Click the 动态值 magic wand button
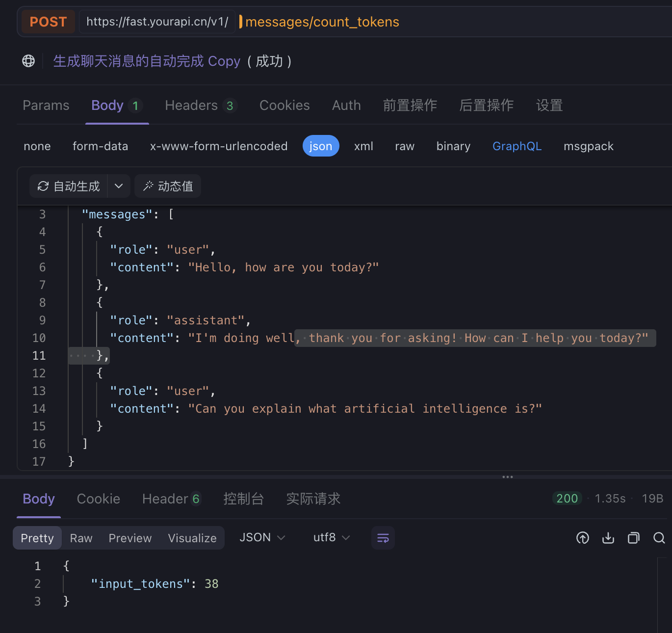Viewport: 672px width, 633px height. (168, 186)
